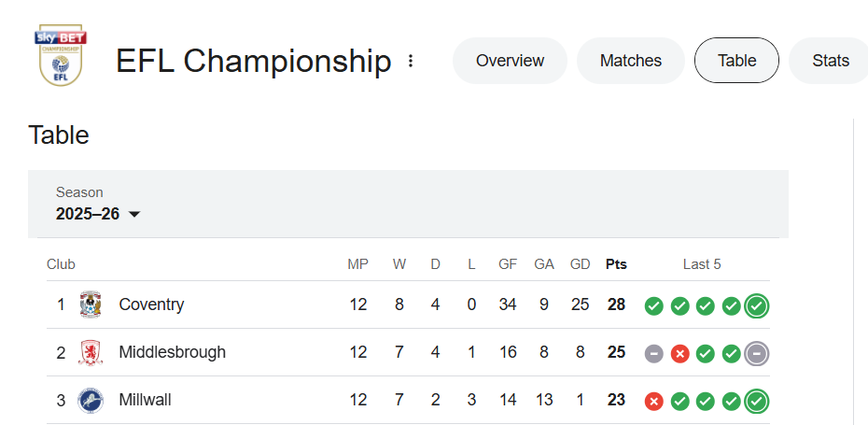Switch to the Overview tab
The image size is (868, 425).
[x=510, y=61]
